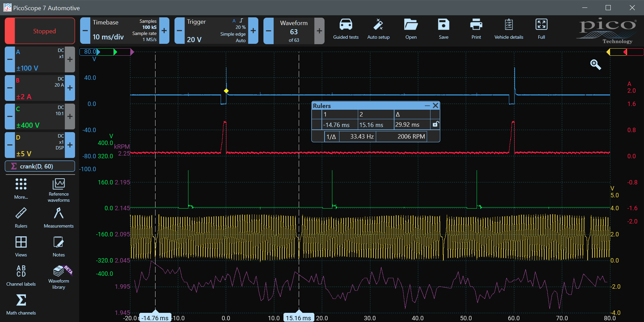
Task: Click the Stopped capture button
Action: 40,31
